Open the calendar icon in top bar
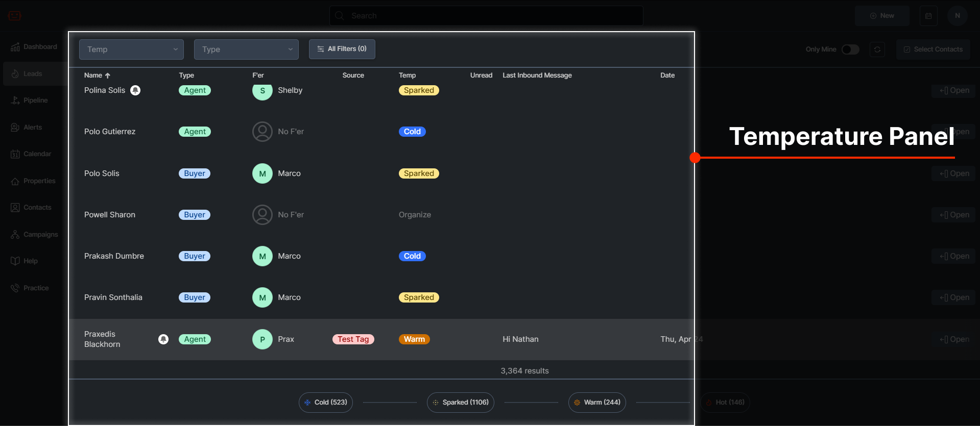 click(x=928, y=16)
